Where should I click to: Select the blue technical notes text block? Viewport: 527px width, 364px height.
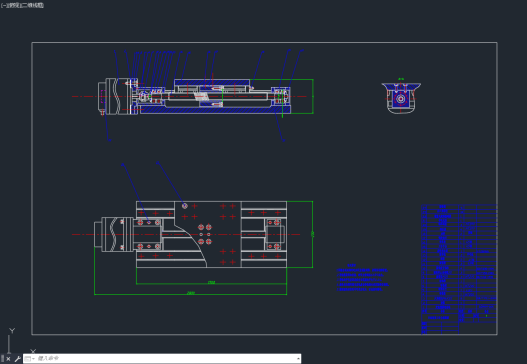pos(363,278)
